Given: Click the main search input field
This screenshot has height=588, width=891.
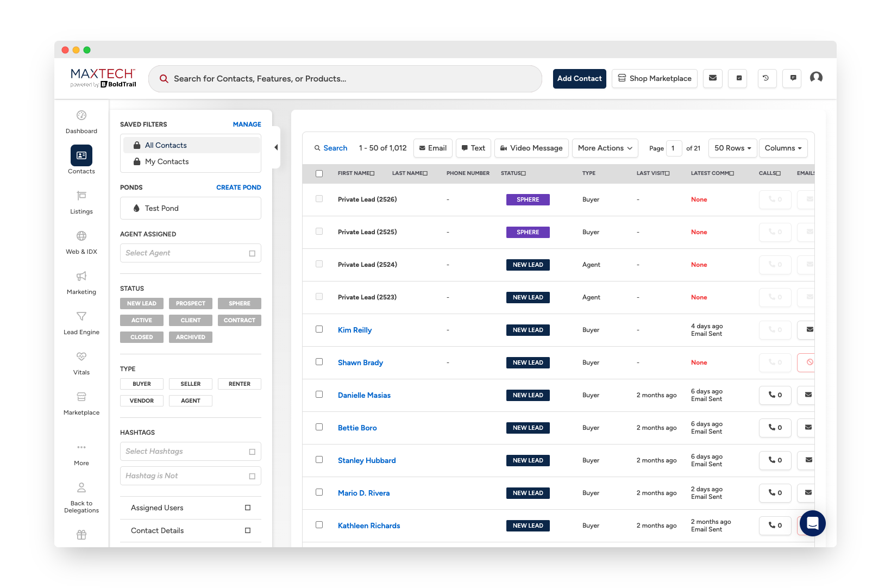Looking at the screenshot, I should tap(348, 79).
